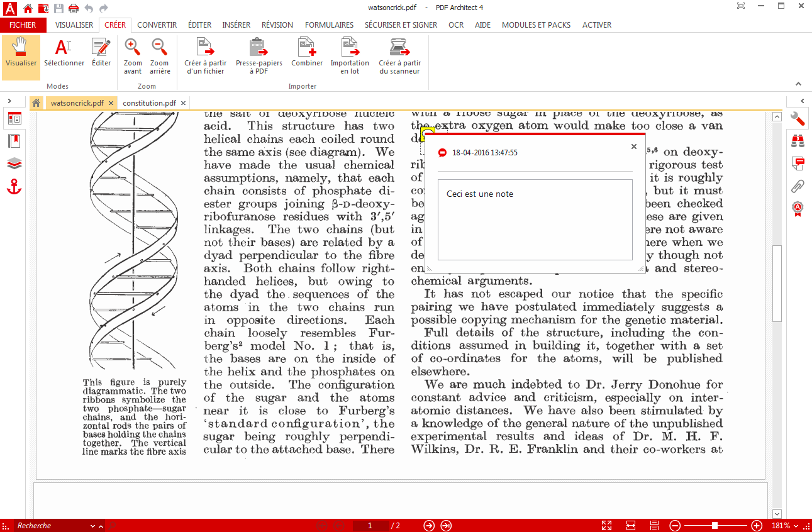The image size is (812, 532).
Task: Close the note popup
Action: [633, 147]
